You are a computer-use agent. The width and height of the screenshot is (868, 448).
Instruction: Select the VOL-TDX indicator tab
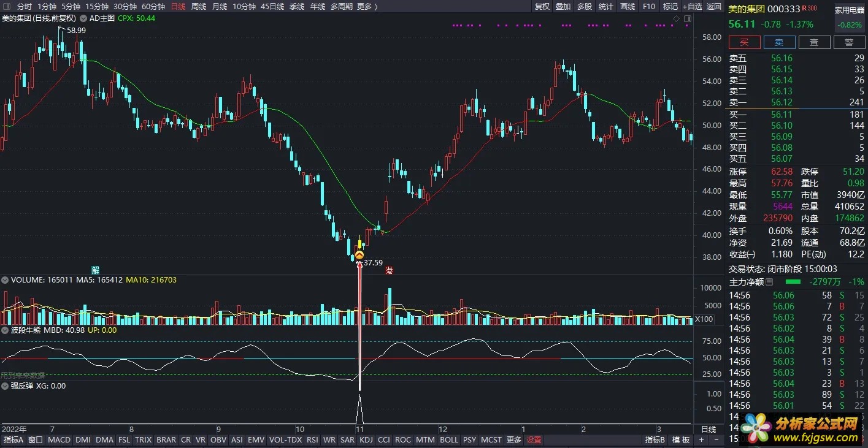pyautogui.click(x=286, y=440)
